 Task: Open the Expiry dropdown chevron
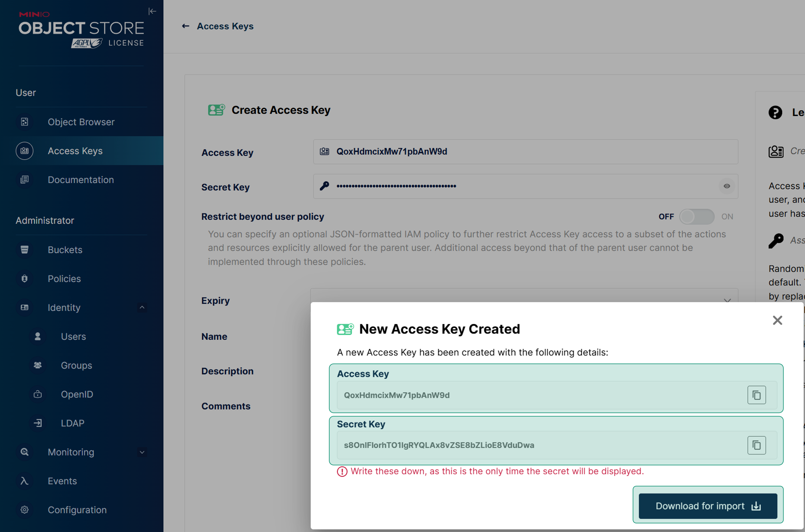click(727, 300)
